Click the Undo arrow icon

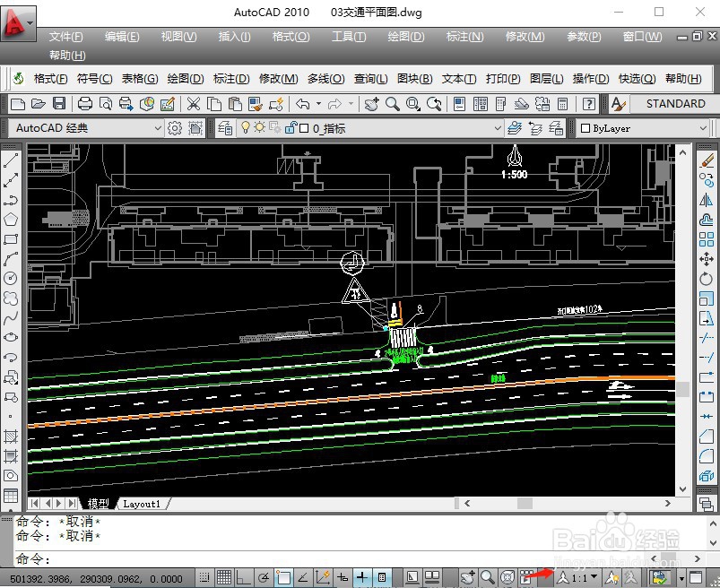coord(302,104)
